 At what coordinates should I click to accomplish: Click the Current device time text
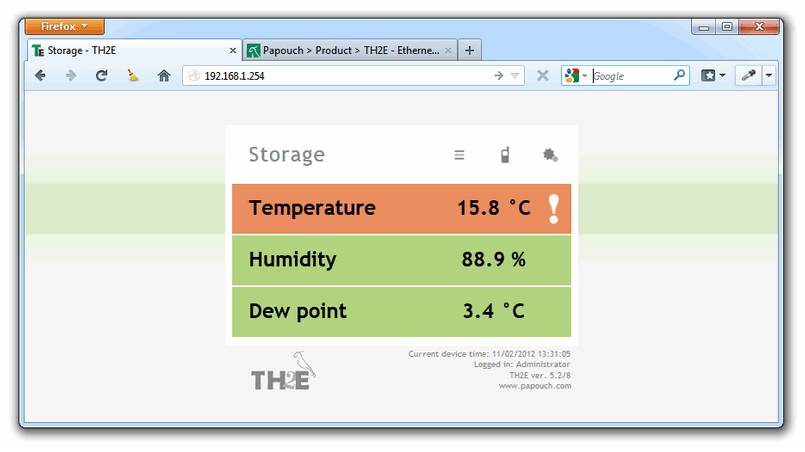489,354
